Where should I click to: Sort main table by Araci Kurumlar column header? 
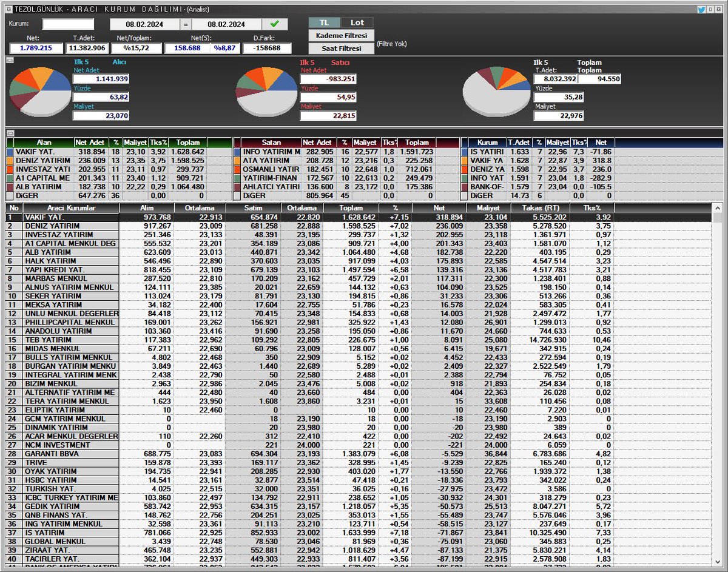tap(71, 208)
